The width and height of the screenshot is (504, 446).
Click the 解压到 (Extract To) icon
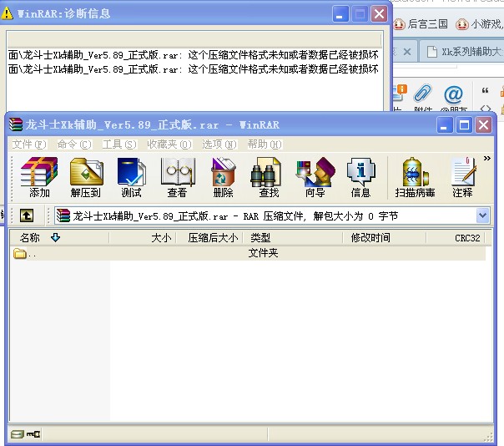pos(86,177)
